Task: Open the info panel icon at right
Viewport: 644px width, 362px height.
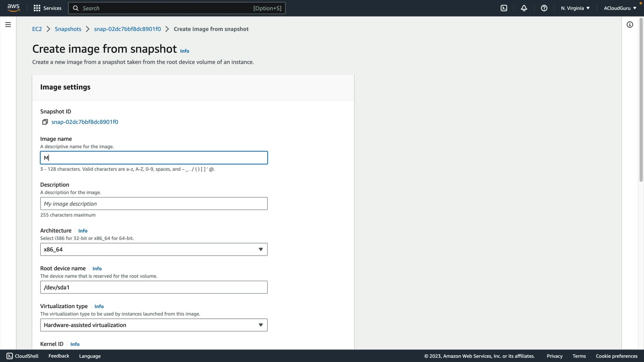Action: click(x=630, y=24)
